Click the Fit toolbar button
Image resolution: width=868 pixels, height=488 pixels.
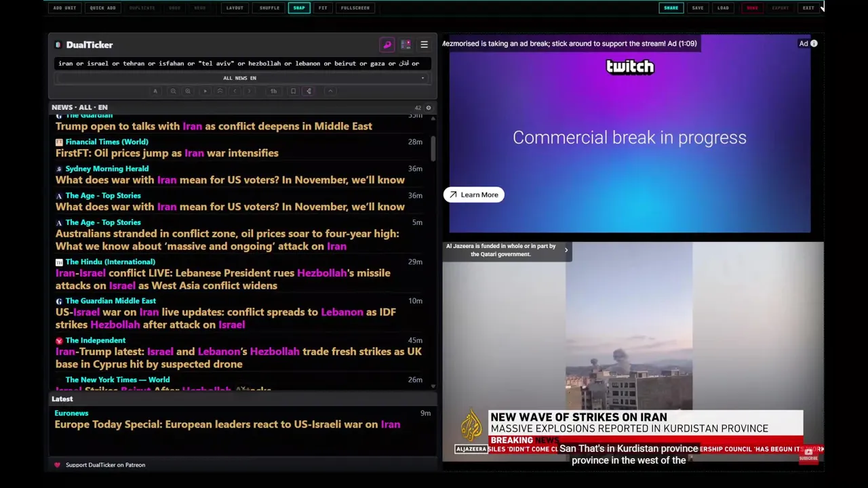[323, 8]
